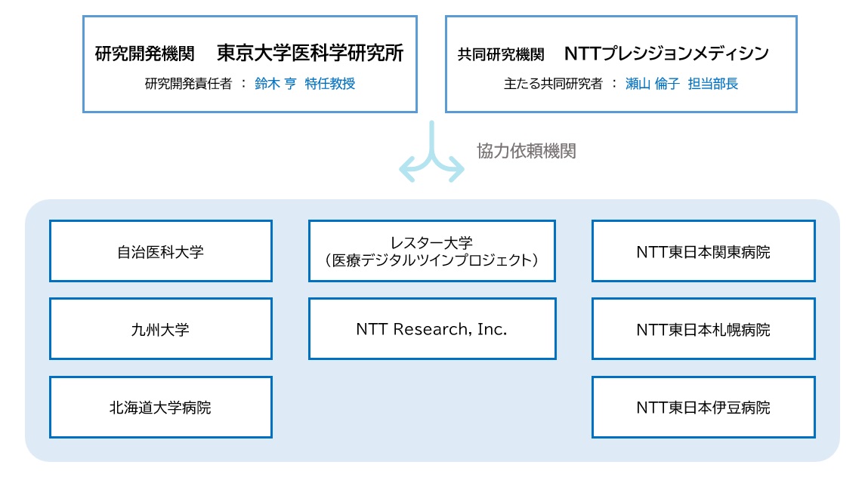Click the 担当部長 title text
The width and height of the screenshot is (868, 477).
[713, 84]
